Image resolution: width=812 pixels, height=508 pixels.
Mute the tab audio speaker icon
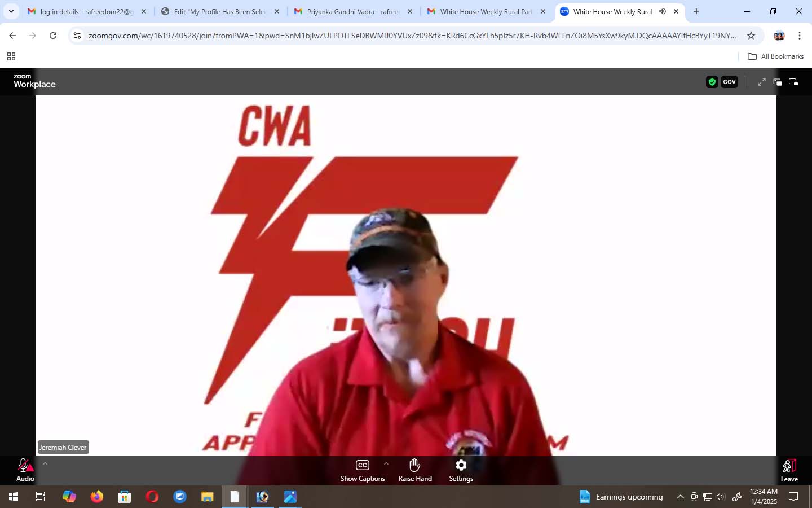point(663,11)
